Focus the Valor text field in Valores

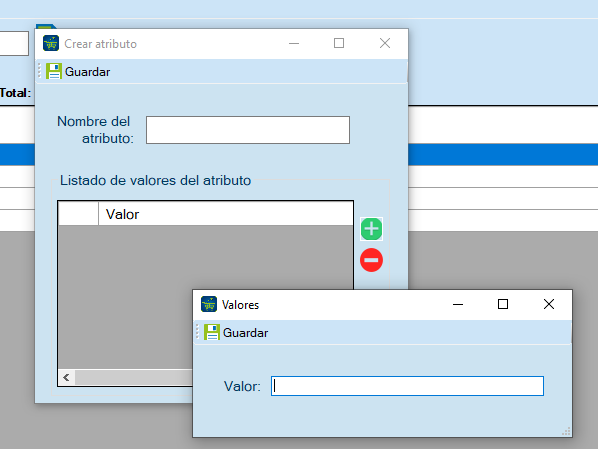(407, 386)
